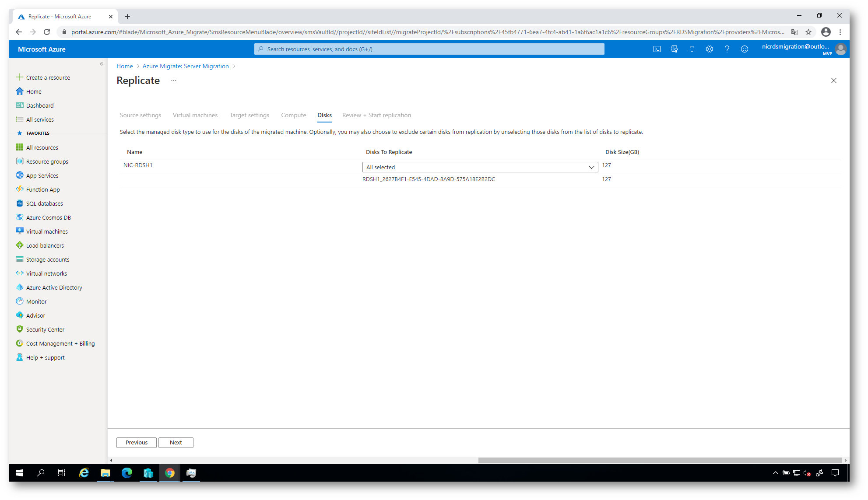Open App Services icon
The image size is (868, 500).
[x=20, y=175]
